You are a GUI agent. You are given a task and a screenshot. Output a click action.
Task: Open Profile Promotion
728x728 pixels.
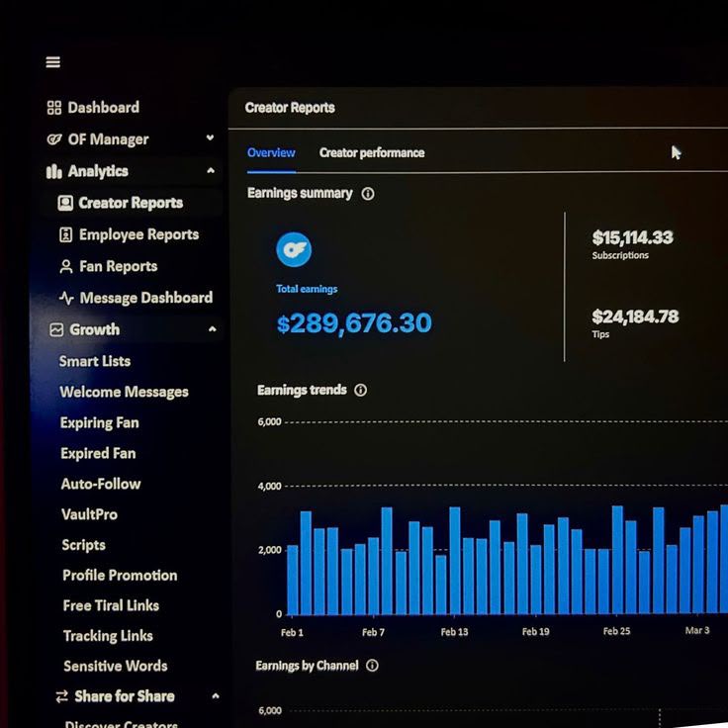click(x=120, y=576)
